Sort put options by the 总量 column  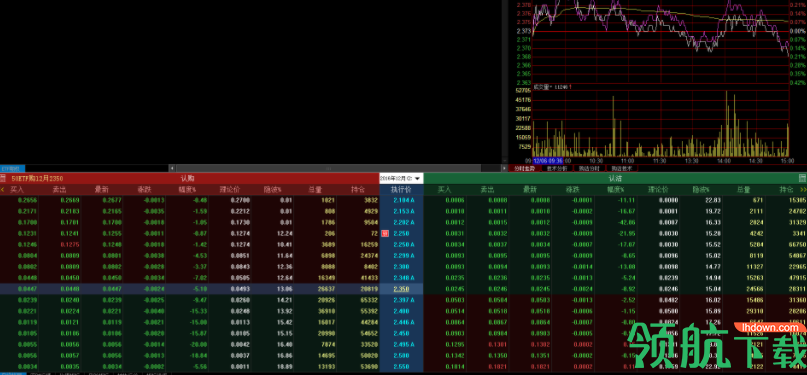click(743, 189)
